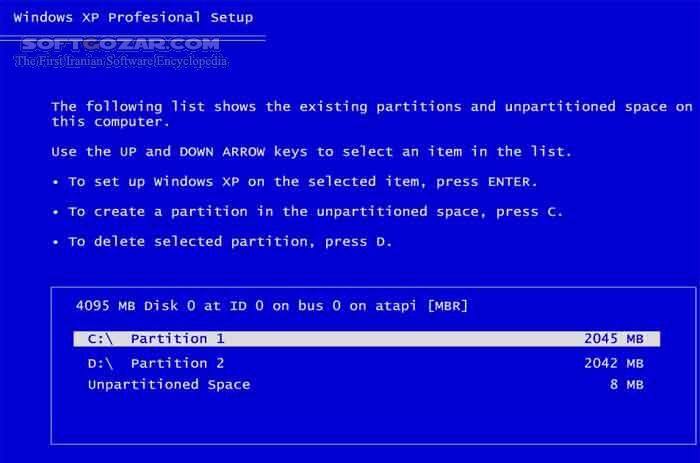
Task: Click the bullet before 'To delete selected partition'
Action: click(56, 242)
